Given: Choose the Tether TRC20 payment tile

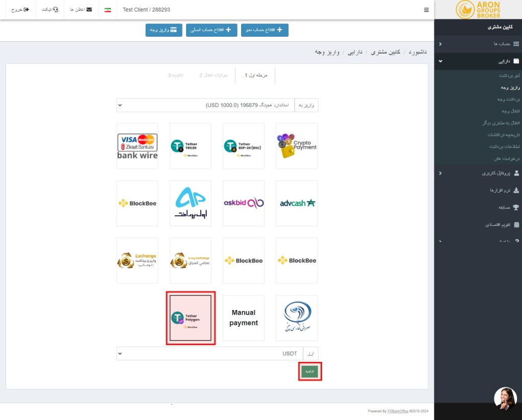Looking at the screenshot, I should click(x=191, y=146).
